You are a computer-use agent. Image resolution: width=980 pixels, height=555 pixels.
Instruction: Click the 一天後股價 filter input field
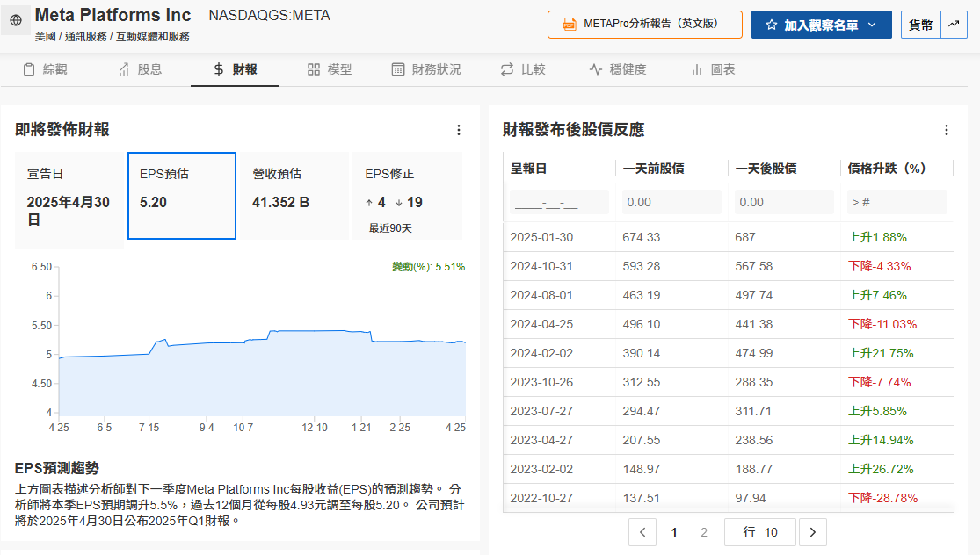(x=784, y=202)
